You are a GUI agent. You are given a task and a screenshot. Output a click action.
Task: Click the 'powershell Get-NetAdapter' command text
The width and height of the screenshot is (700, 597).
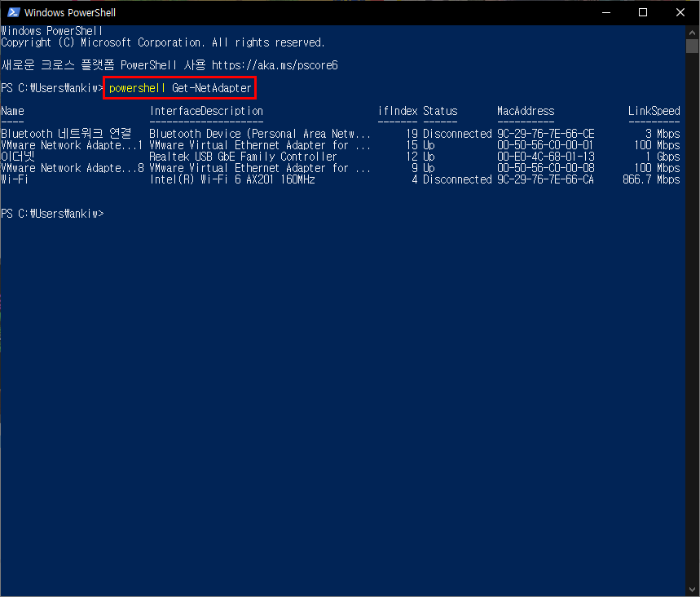[180, 88]
